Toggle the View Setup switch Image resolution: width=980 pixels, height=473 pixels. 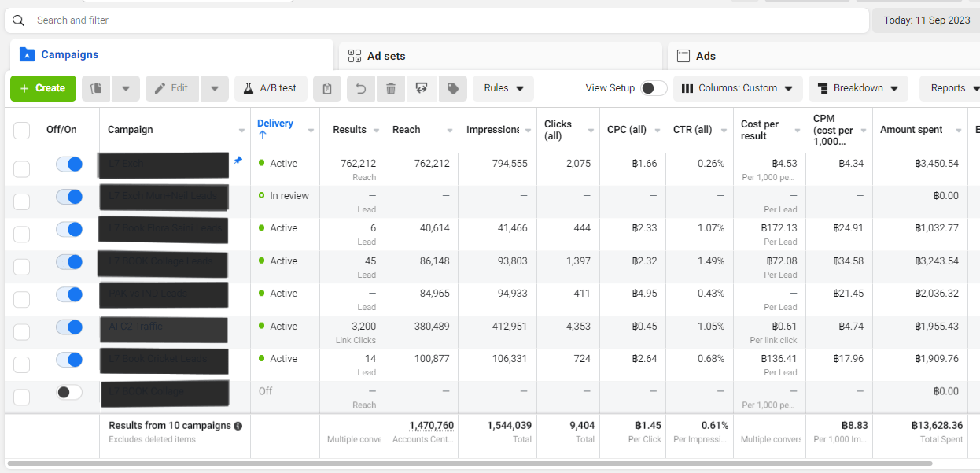(x=653, y=88)
